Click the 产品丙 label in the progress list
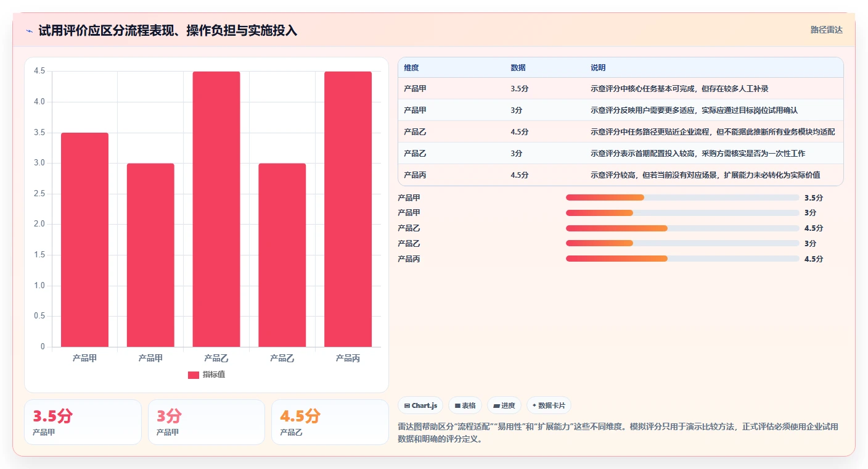Viewport: 868px width, 469px height. 409,259
